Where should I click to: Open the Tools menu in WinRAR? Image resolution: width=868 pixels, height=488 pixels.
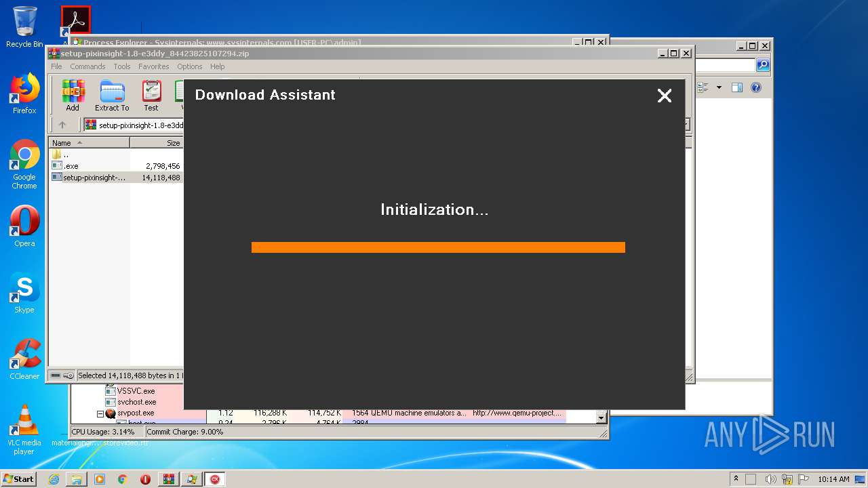click(x=122, y=66)
